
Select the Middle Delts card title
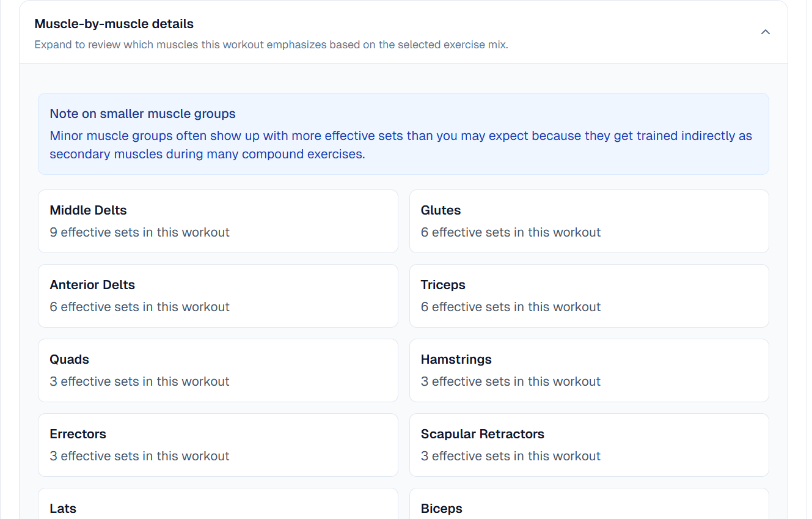tap(88, 210)
